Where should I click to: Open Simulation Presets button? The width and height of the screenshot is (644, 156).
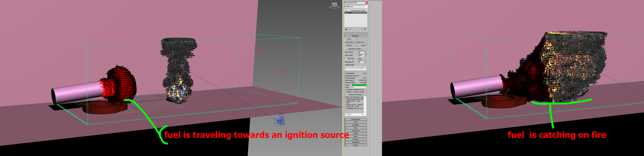click(x=355, y=49)
